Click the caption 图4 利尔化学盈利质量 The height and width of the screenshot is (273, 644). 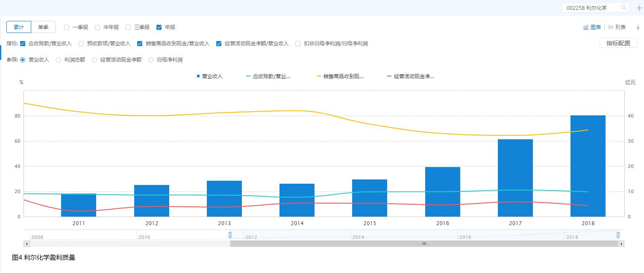tap(44, 258)
